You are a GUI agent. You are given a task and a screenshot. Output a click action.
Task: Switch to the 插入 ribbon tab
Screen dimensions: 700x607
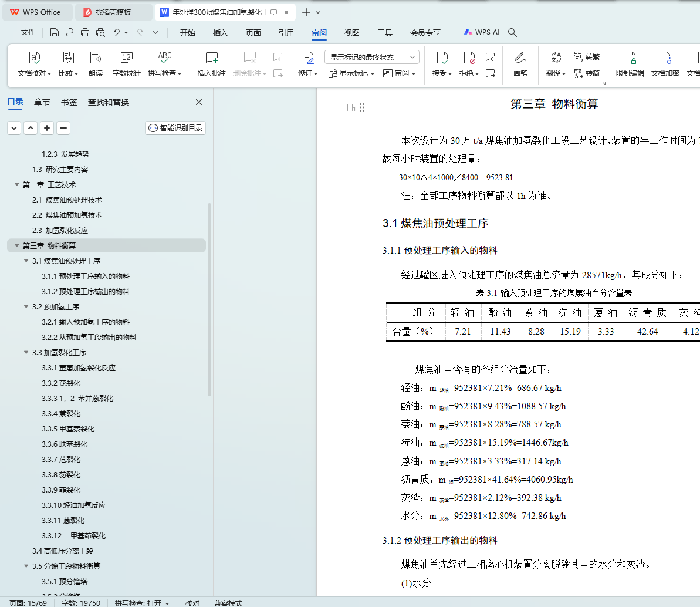pyautogui.click(x=221, y=33)
